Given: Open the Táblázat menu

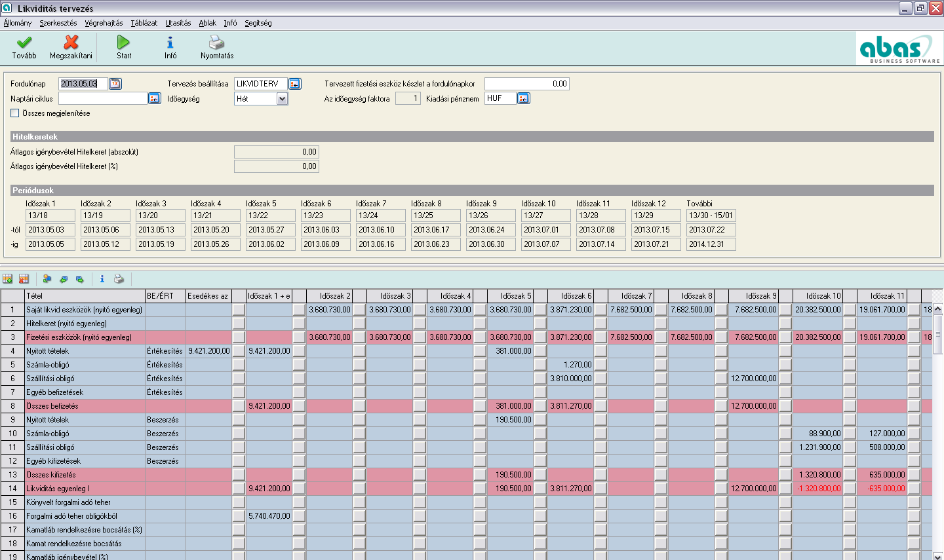Looking at the screenshot, I should pyautogui.click(x=144, y=23).
